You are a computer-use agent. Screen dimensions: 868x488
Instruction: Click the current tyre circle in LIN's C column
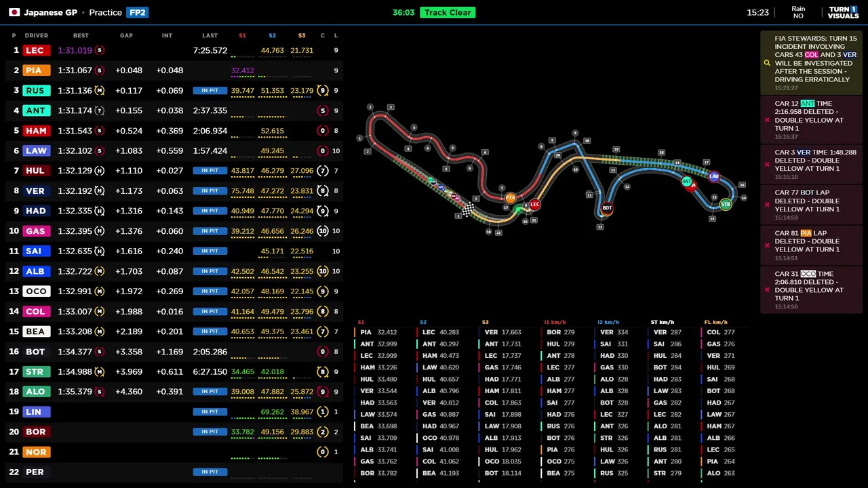[323, 411]
